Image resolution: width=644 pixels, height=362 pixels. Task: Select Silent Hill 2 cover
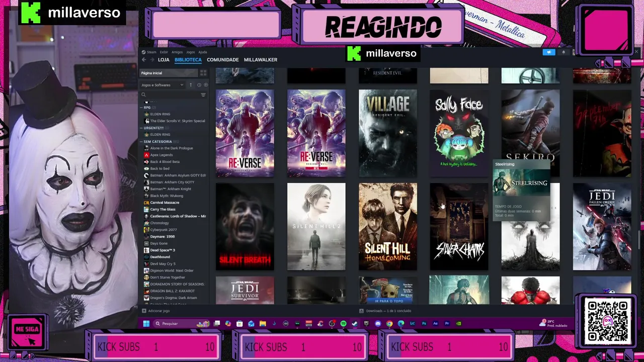pyautogui.click(x=316, y=227)
